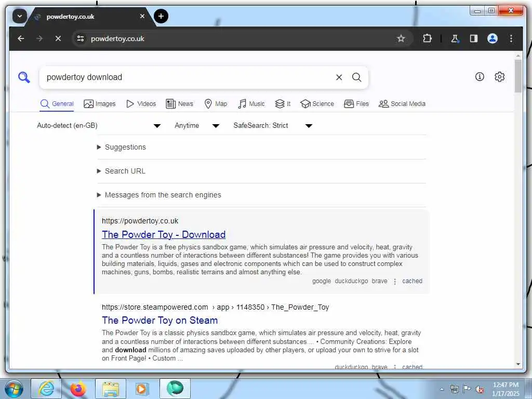Open the info about page icon
This screenshot has height=399, width=532.
pos(480,77)
